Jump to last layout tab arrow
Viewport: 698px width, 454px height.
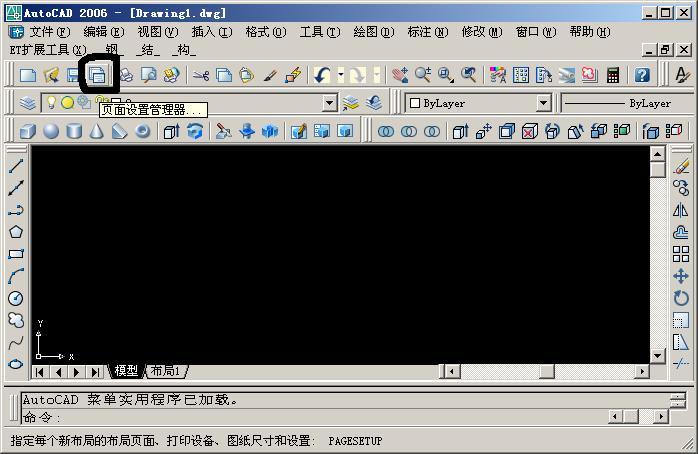[95, 372]
